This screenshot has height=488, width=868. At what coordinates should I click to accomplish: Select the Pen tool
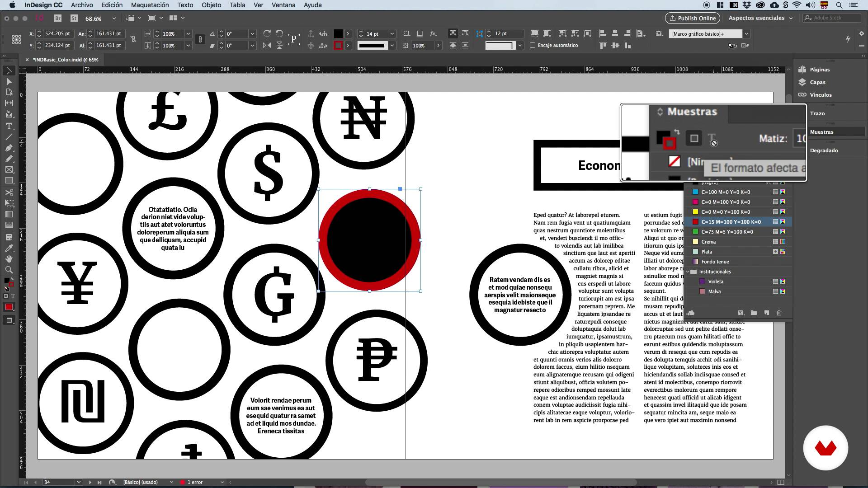[x=9, y=148]
